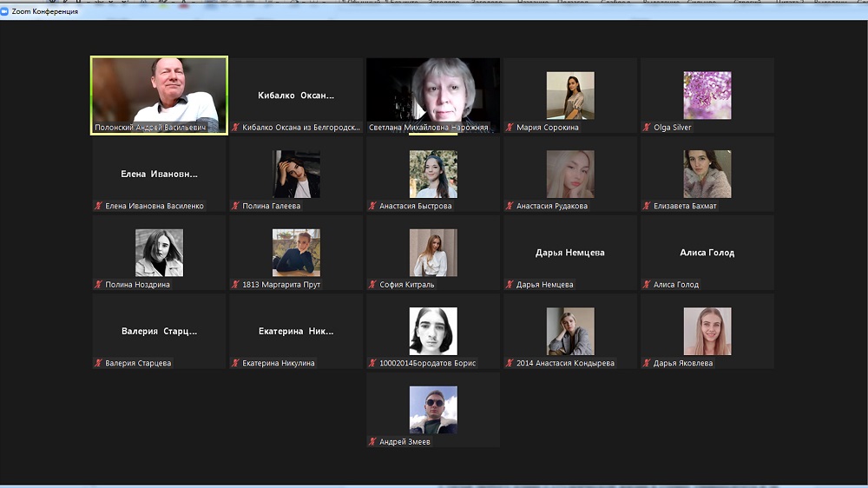Click muted mic icon for Елена Ивановна Василенко

99,207
